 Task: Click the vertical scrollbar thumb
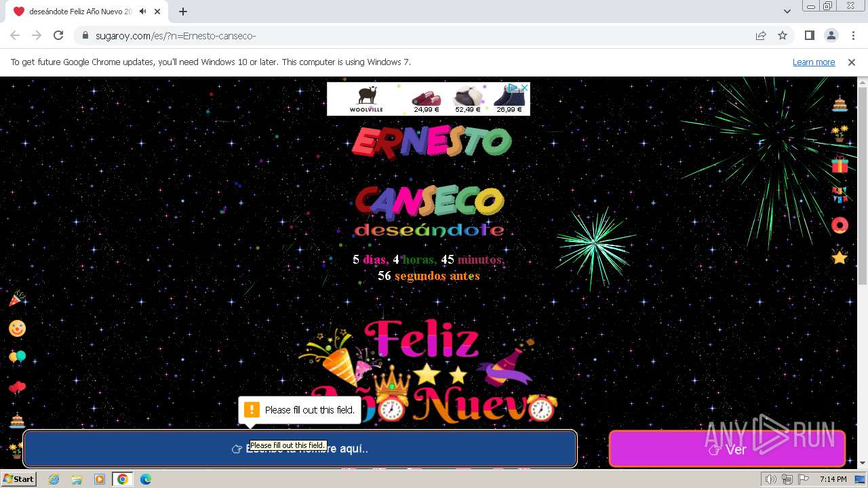(863, 186)
